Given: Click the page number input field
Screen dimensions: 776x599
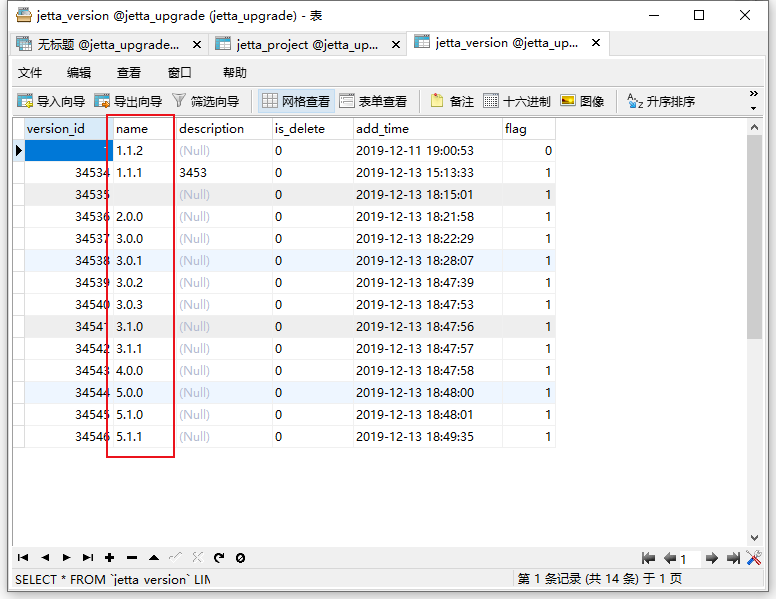Looking at the screenshot, I should click(x=689, y=559).
